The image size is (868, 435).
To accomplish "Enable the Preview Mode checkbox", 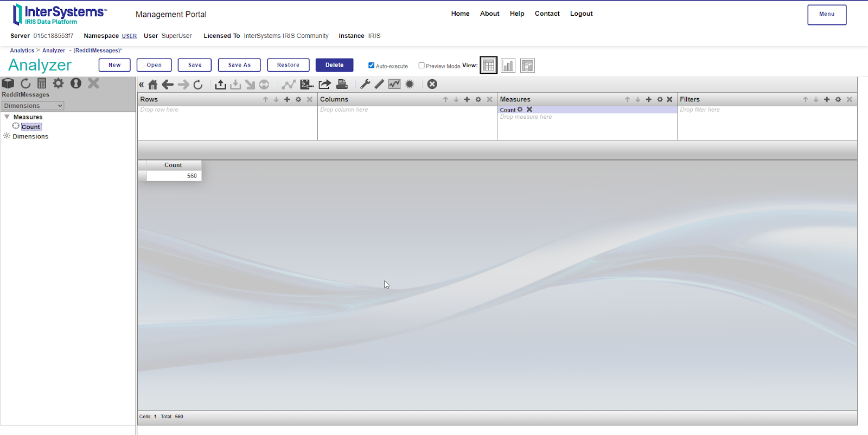I will pos(422,66).
